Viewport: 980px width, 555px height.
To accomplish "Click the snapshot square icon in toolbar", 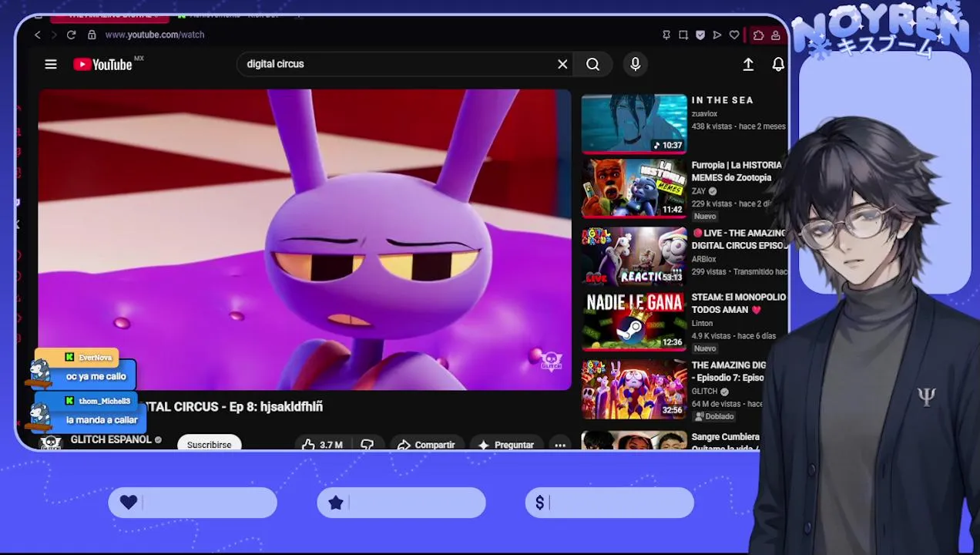I will [x=683, y=35].
